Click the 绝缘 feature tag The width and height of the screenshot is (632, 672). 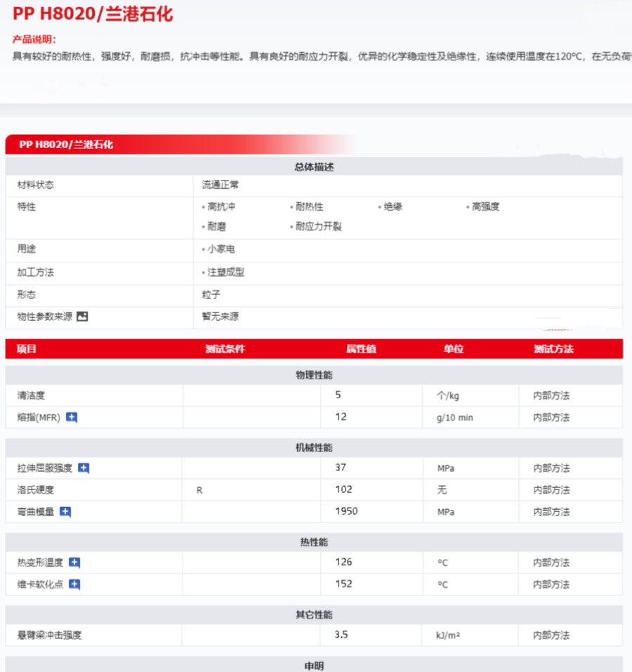(393, 206)
